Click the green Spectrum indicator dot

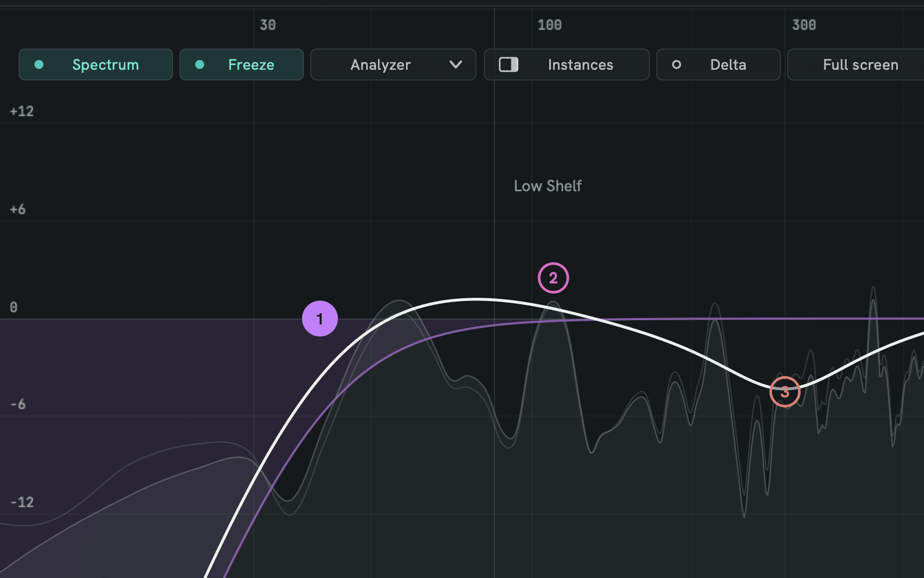[x=39, y=64]
